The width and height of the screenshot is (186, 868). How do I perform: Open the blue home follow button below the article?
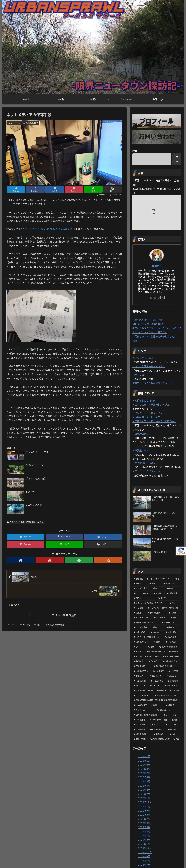click(20, 560)
